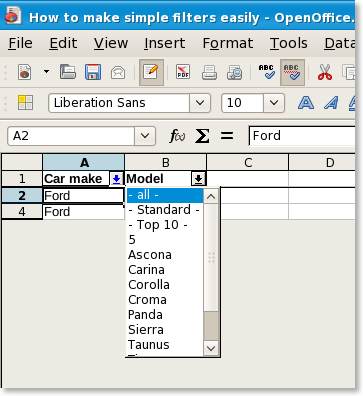This screenshot has width=363, height=396.
Task: Open the Page Preview icon
Action: click(x=235, y=72)
